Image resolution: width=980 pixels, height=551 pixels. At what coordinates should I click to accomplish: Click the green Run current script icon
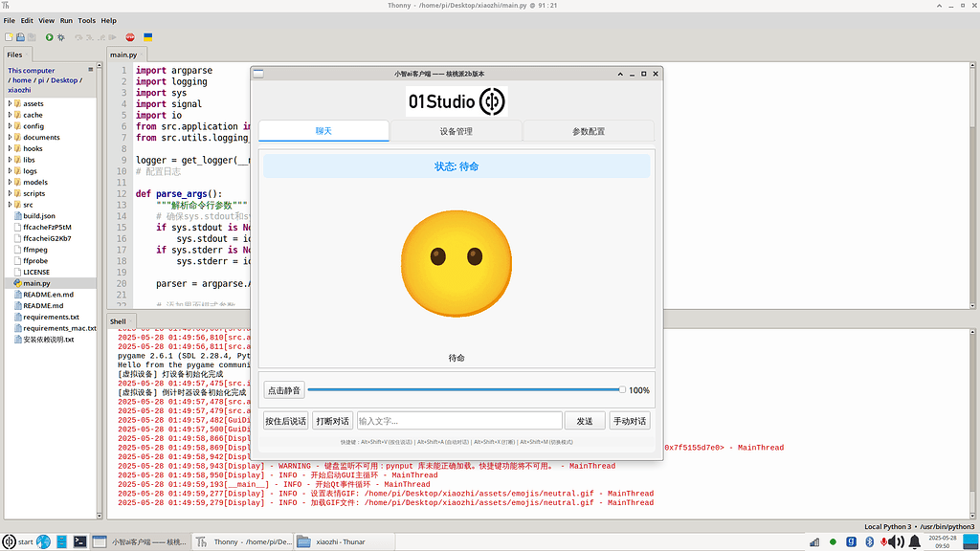pyautogui.click(x=49, y=37)
